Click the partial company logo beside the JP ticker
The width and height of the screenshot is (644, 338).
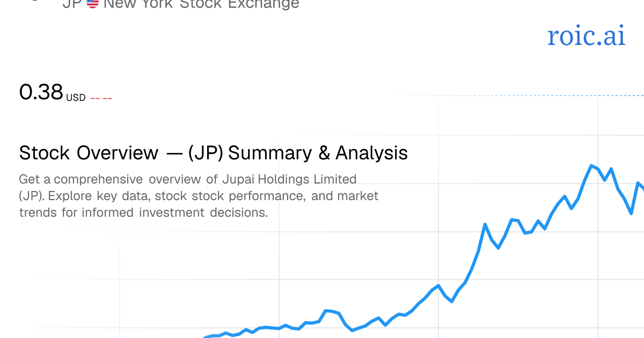tap(33, 1)
